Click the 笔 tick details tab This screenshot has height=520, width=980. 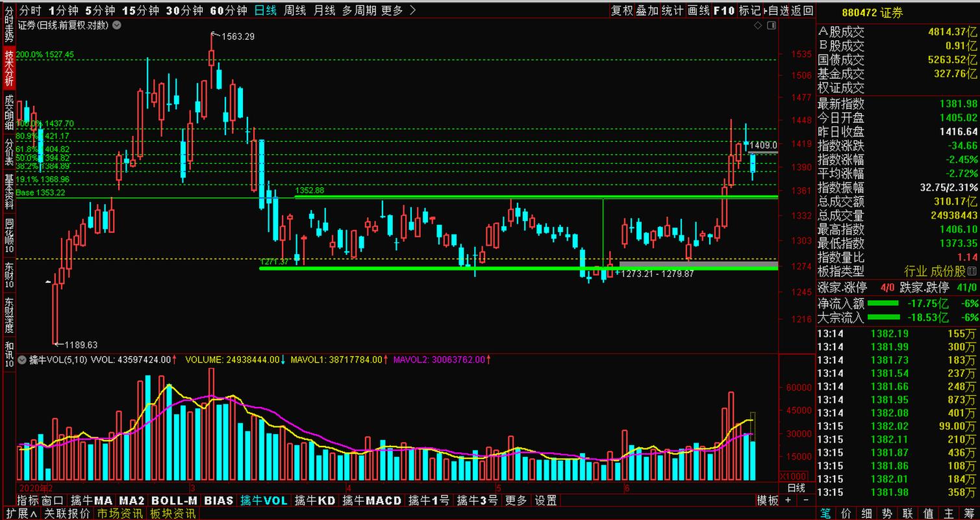[x=825, y=513]
